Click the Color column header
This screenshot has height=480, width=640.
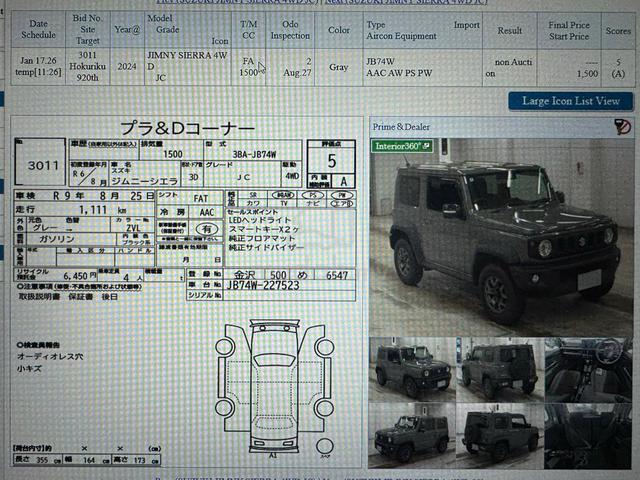click(339, 29)
